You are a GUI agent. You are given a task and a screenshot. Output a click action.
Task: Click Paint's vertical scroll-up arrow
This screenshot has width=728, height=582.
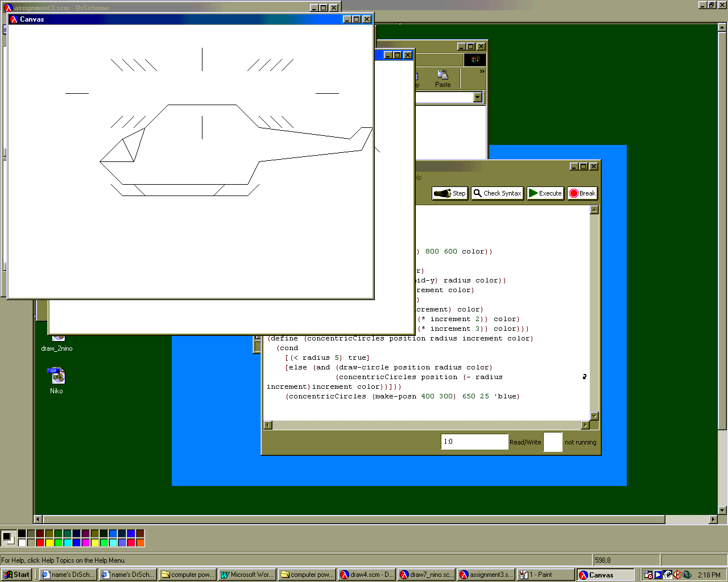tap(722, 27)
